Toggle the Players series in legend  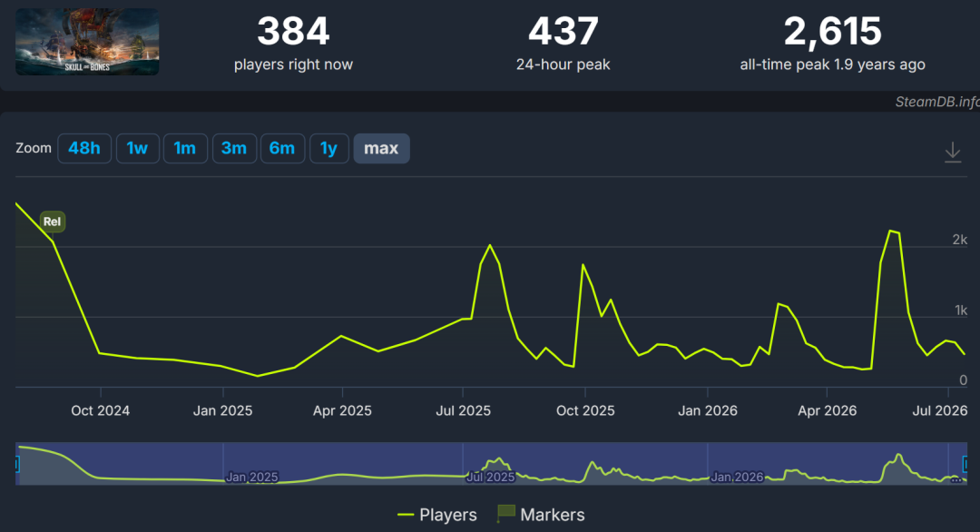[436, 515]
